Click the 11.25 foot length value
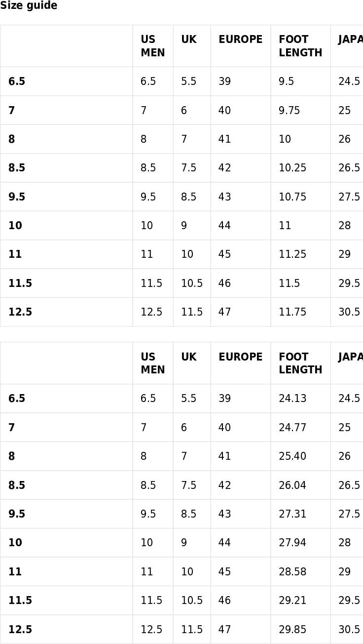The image size is (363, 644). click(x=292, y=254)
